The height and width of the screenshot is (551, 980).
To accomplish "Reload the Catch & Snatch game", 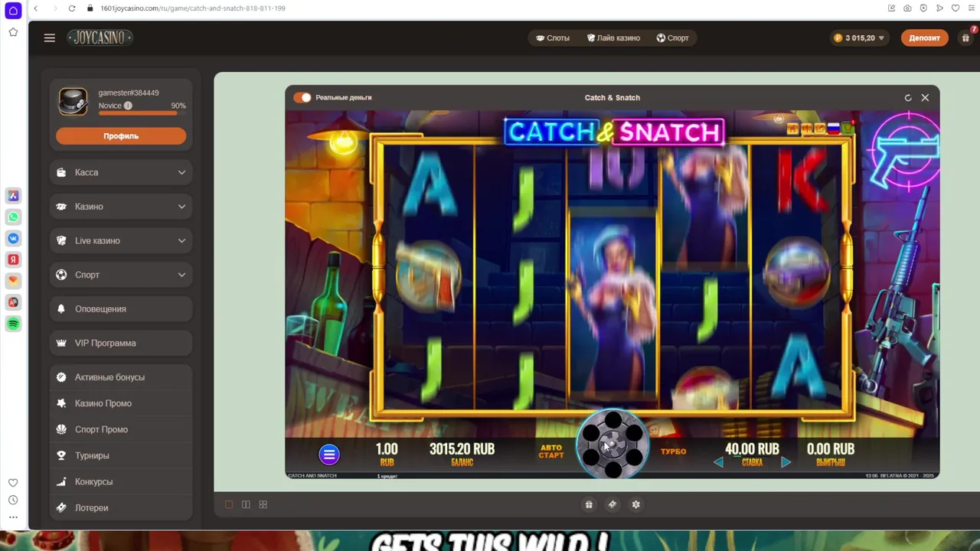I will point(908,98).
